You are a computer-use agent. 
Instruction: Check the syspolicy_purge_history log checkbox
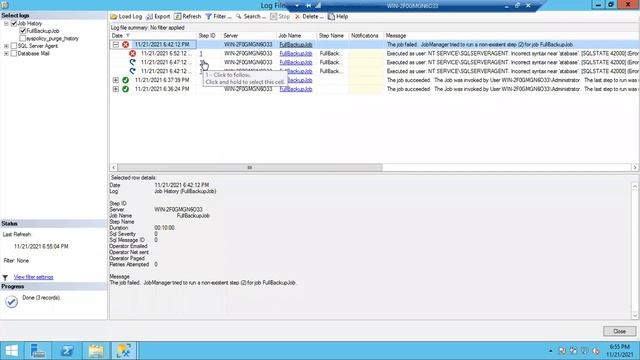(x=23, y=38)
